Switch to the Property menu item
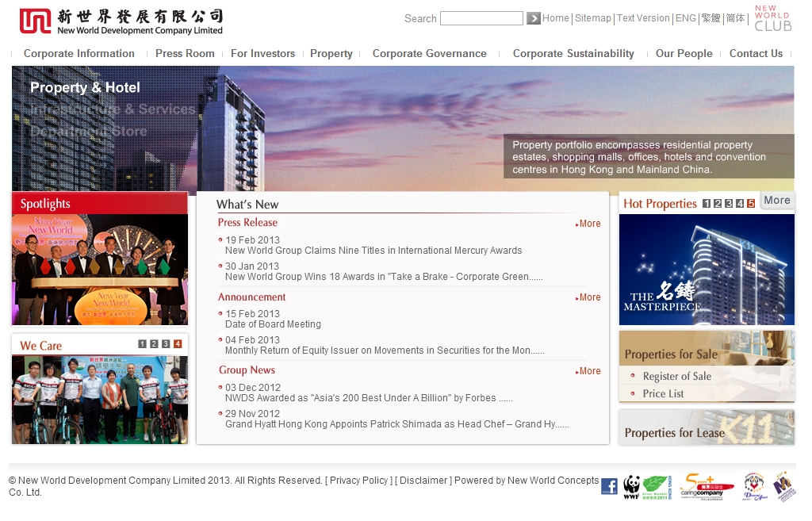The width and height of the screenshot is (812, 521). coord(331,53)
